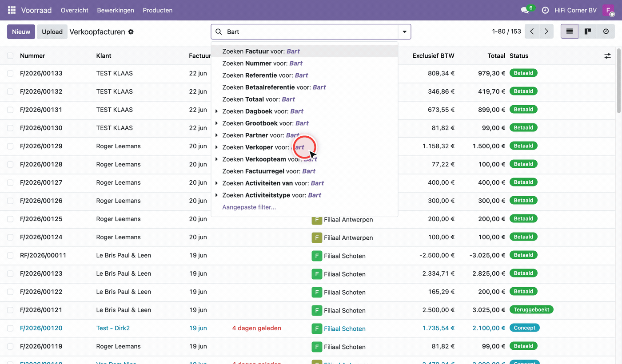Go to next page arrow
Image resolution: width=622 pixels, height=364 pixels.
pos(546,32)
